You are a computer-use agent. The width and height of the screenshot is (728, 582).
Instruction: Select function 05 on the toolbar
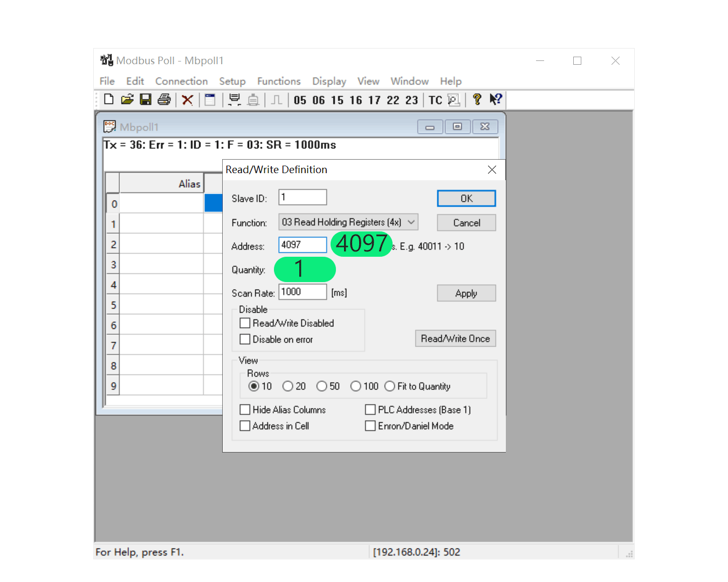pyautogui.click(x=300, y=100)
